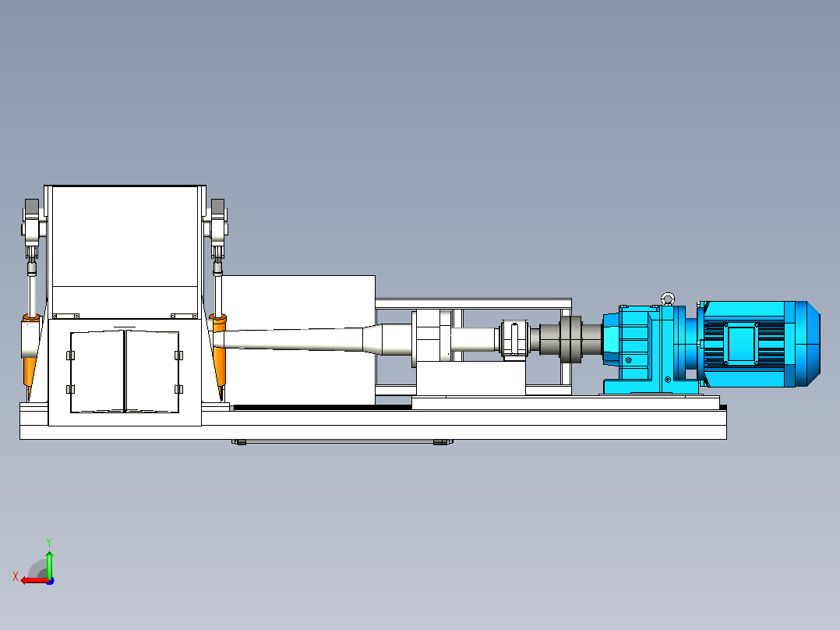Select the right door of the cabinet
Image resolution: width=840 pixels, height=630 pixels.
(x=152, y=372)
